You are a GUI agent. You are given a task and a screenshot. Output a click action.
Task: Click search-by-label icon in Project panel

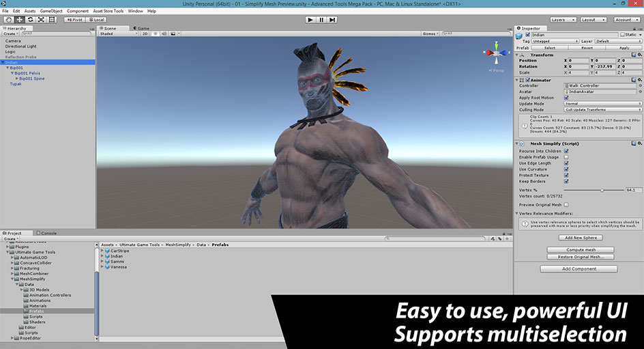pos(500,238)
